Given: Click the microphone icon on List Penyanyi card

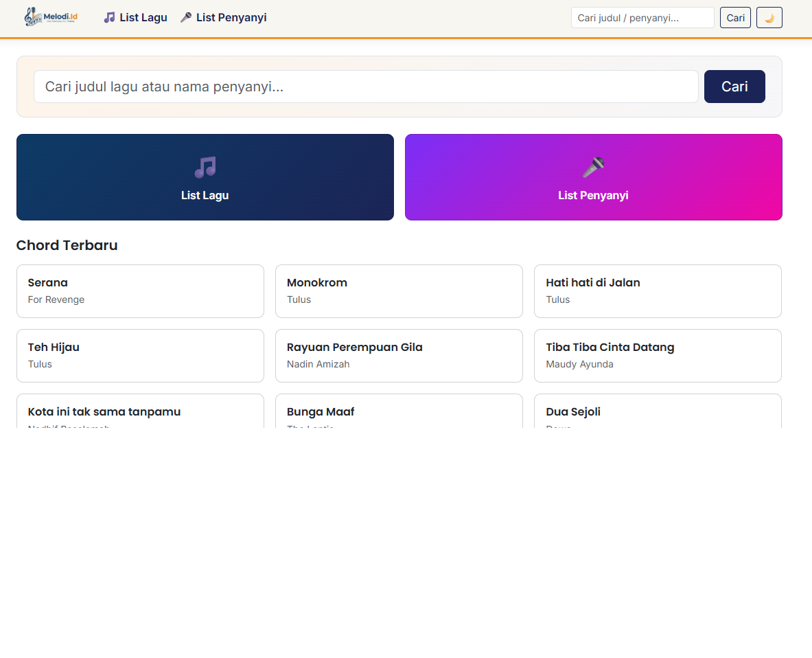Looking at the screenshot, I should click(594, 168).
